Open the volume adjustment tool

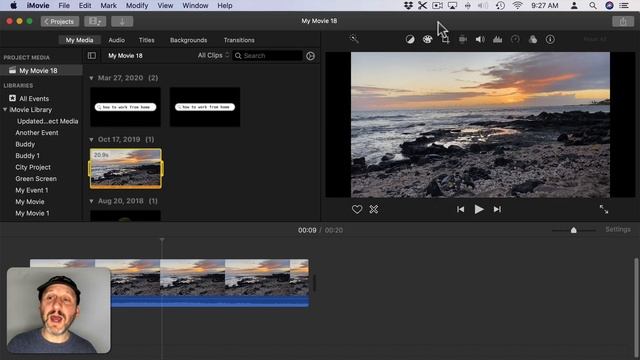pyautogui.click(x=480, y=39)
